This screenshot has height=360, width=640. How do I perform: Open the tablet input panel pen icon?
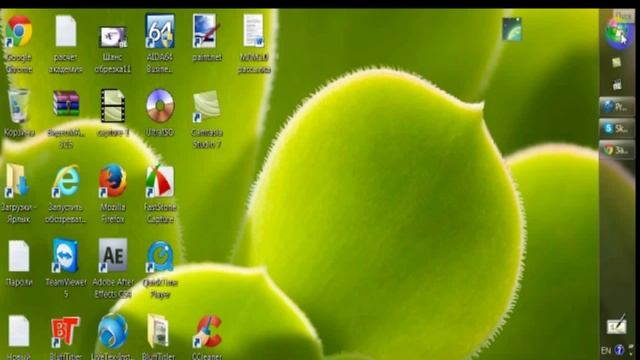617,324
